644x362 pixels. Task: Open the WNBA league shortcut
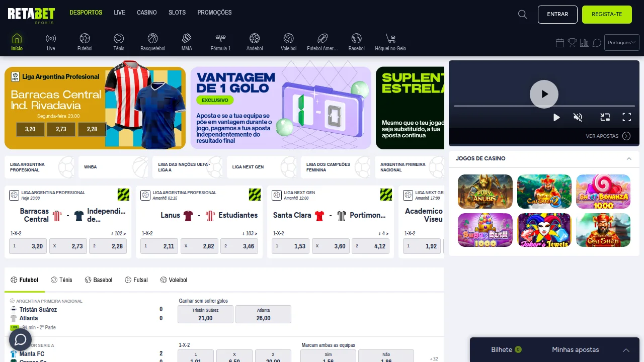(x=114, y=167)
